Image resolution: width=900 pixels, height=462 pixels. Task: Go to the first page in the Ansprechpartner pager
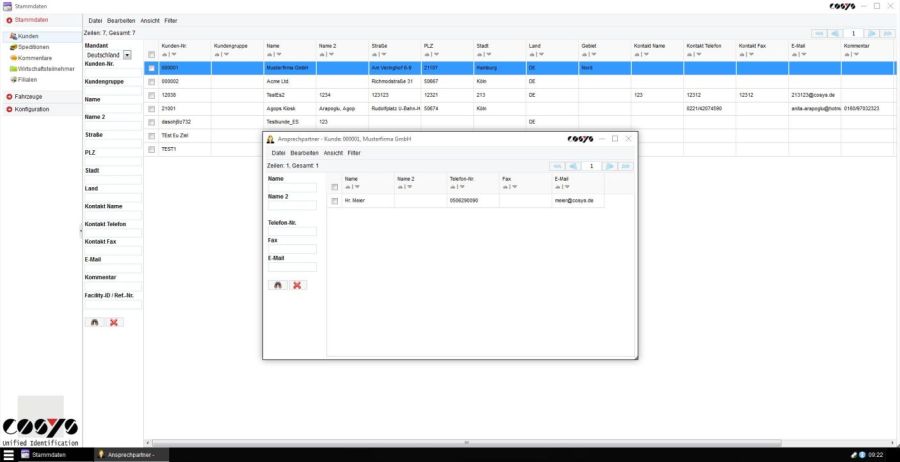pos(556,166)
